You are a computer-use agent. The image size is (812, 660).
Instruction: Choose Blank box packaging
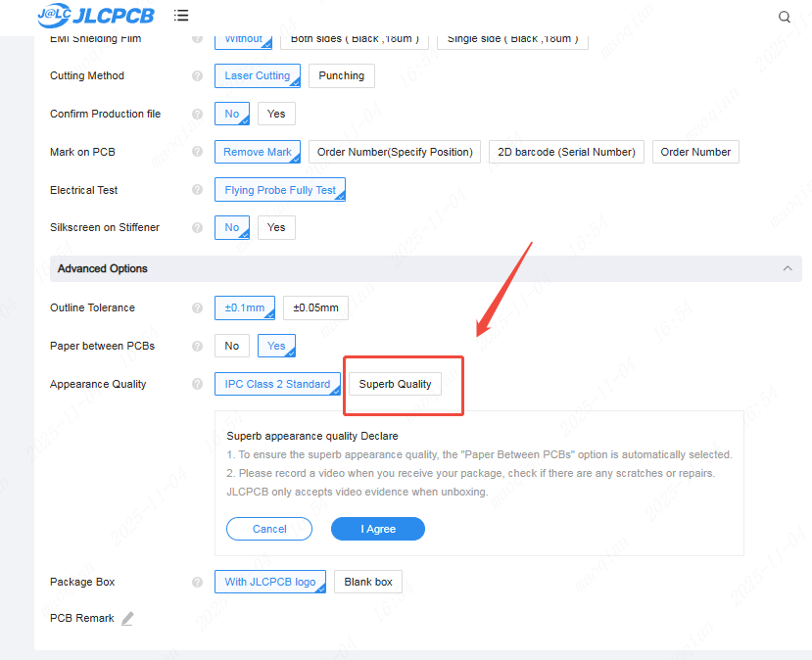pos(368,582)
